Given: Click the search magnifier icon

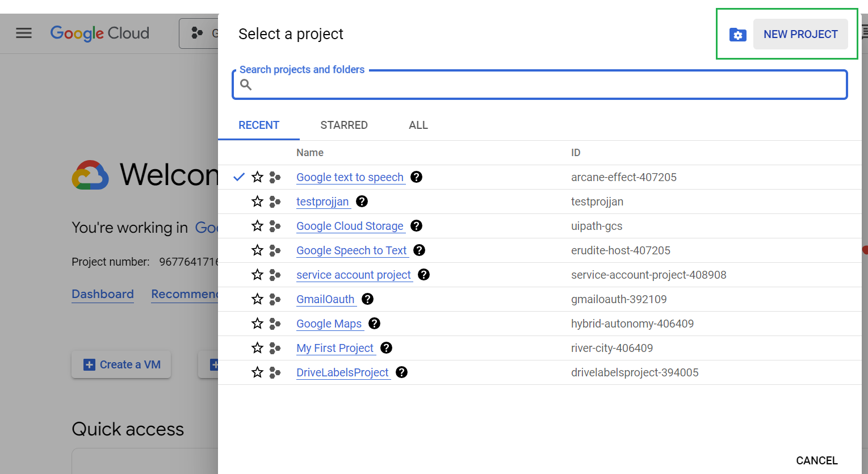Looking at the screenshot, I should tap(246, 85).
